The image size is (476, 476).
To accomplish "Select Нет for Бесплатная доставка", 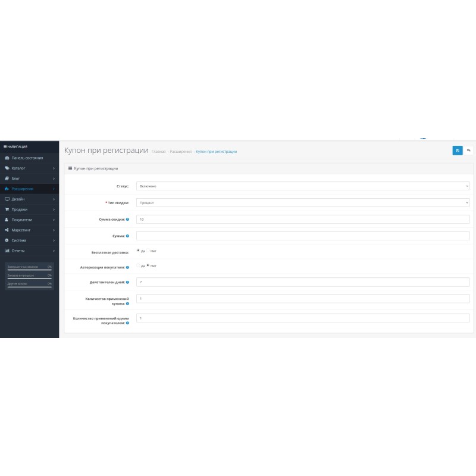I will pyautogui.click(x=148, y=250).
